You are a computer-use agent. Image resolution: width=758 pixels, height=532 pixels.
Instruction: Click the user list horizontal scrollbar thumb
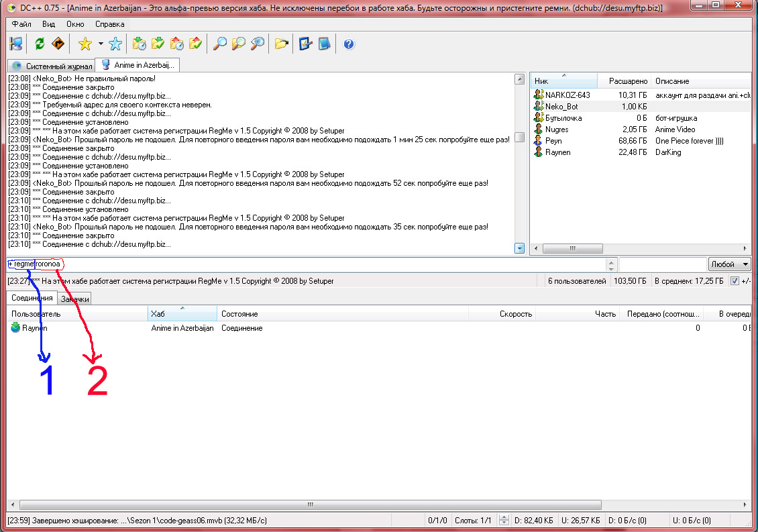point(572,249)
